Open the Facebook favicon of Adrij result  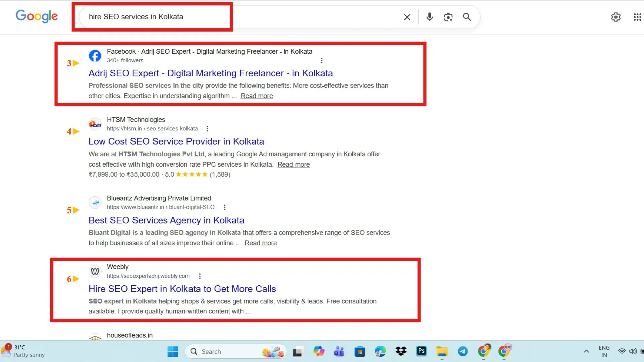coord(95,56)
